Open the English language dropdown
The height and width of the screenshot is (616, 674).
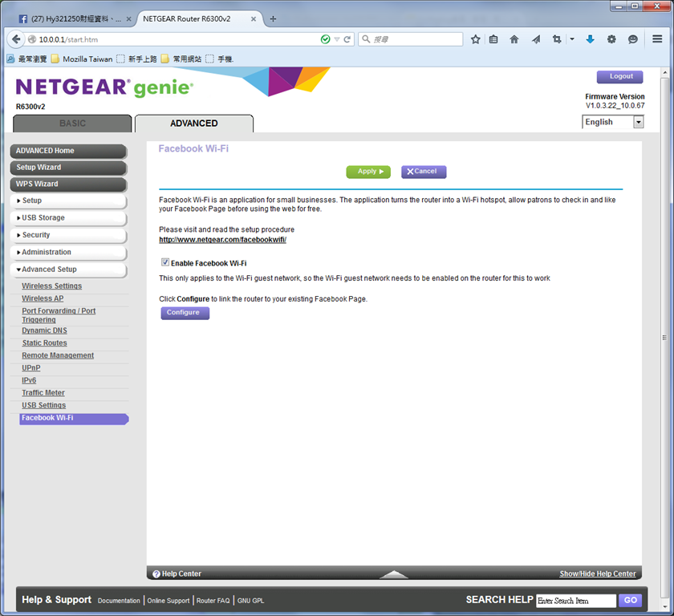612,122
